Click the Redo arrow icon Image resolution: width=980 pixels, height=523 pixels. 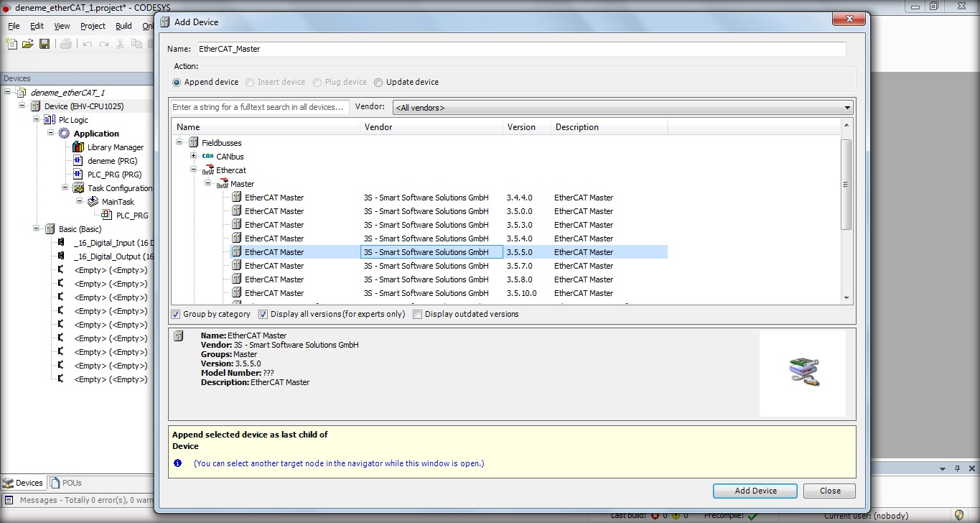[104, 44]
